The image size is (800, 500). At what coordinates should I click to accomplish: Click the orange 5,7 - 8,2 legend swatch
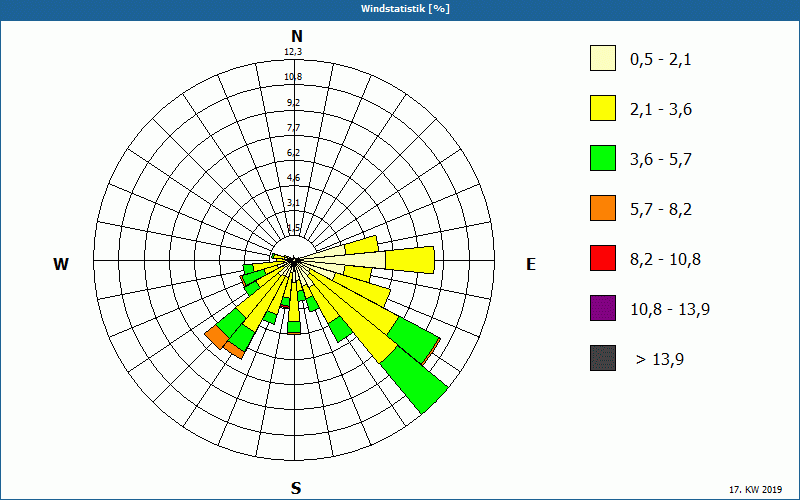click(603, 208)
